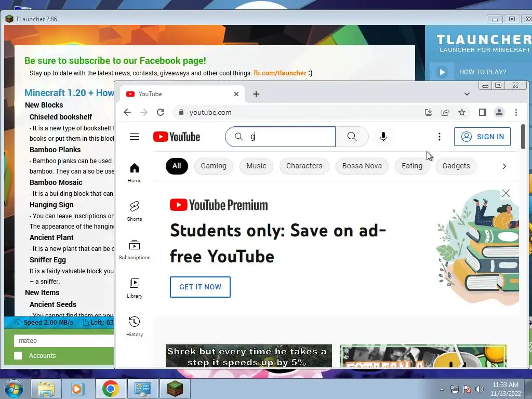This screenshot has height=399, width=532.
Task: Close the YouTube tab
Action: click(236, 94)
